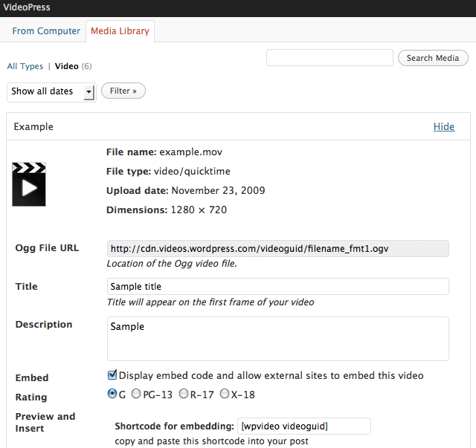Click the Example item header title
476x448 pixels.
coord(33,126)
